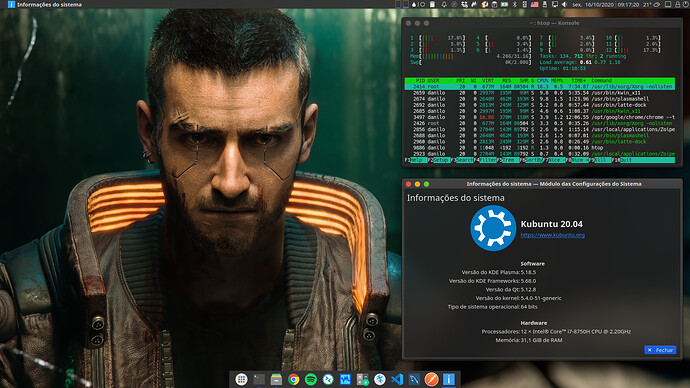The image size is (690, 388).
Task: Select the htop row for latte-dock PID 2692
Action: pyautogui.click(x=540, y=105)
